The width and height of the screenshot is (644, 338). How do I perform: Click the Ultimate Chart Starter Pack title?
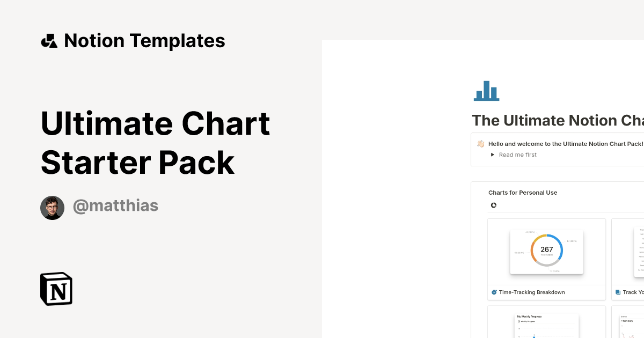click(x=155, y=142)
